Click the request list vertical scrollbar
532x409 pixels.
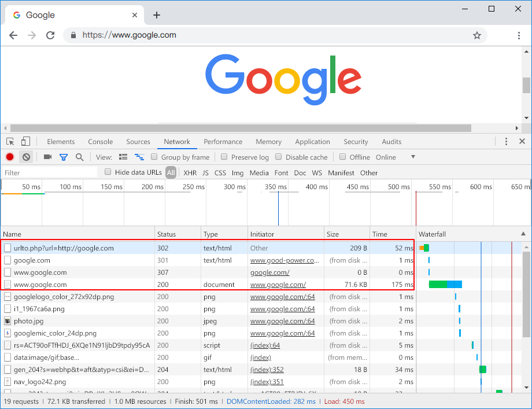click(526, 293)
